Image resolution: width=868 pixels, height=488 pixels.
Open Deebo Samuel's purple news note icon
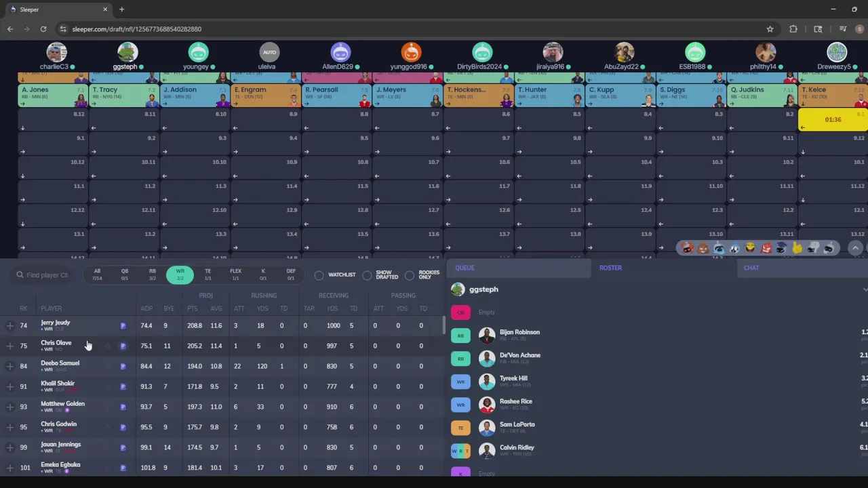tap(123, 367)
